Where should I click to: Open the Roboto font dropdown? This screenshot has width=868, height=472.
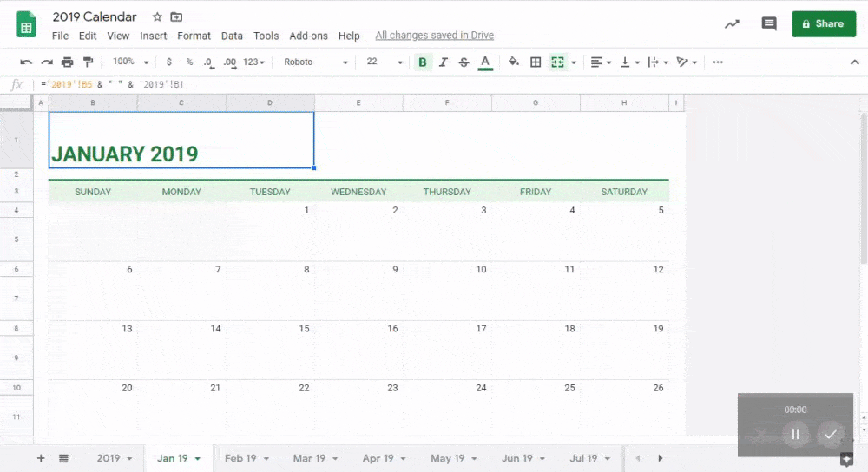(316, 62)
